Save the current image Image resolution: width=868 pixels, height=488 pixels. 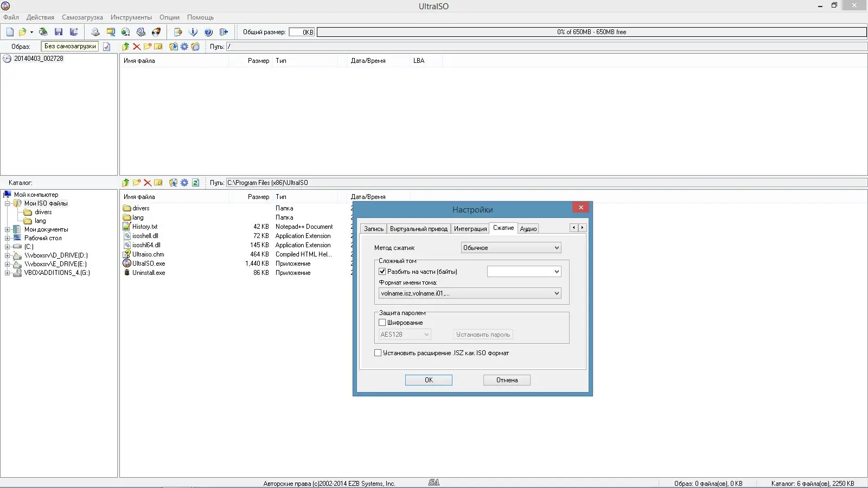59,32
